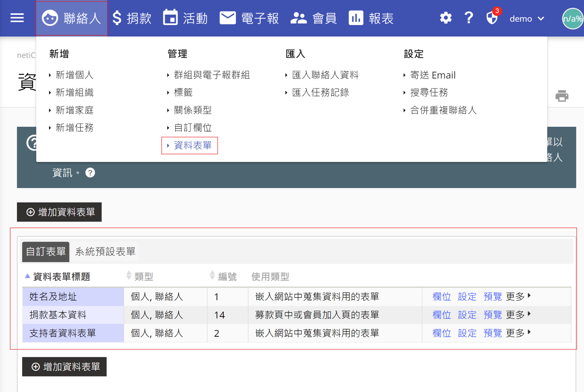Switch to 系統預設表單 tab

[105, 251]
